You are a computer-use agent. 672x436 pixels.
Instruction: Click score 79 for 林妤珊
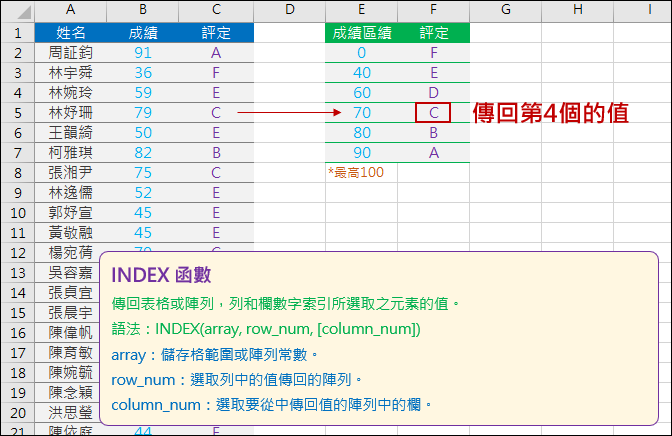click(143, 113)
